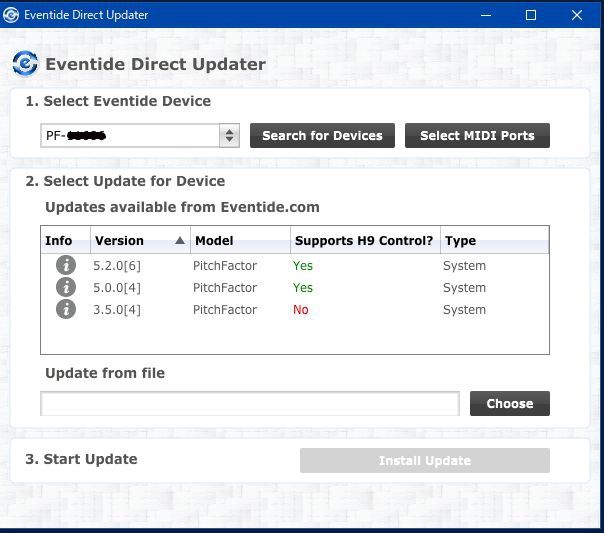This screenshot has height=533, width=604.
Task: Select version 3.5.0[4] row
Action: pyautogui.click(x=295, y=309)
